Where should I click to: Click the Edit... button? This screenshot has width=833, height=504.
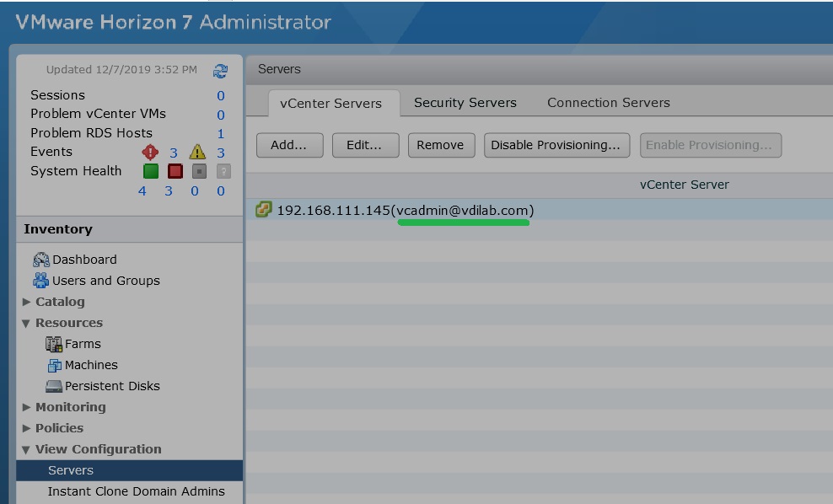[x=366, y=146]
